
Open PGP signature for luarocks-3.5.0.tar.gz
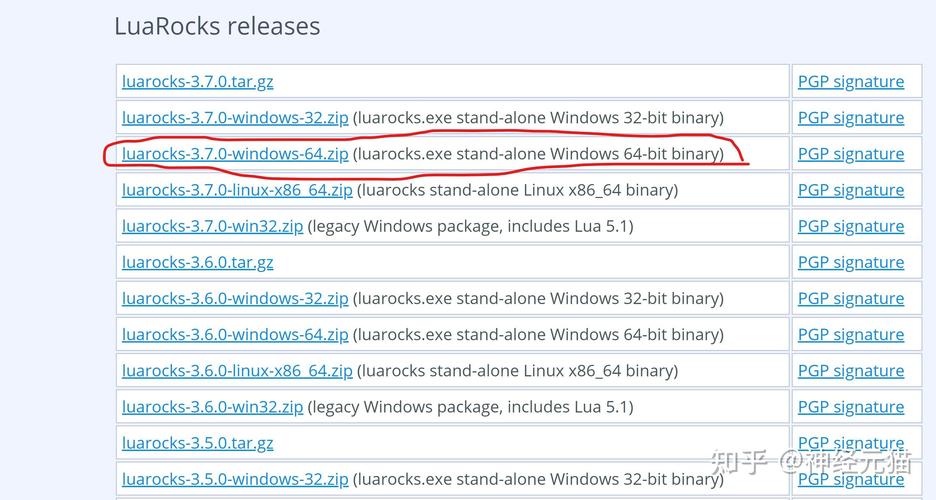coord(851,443)
